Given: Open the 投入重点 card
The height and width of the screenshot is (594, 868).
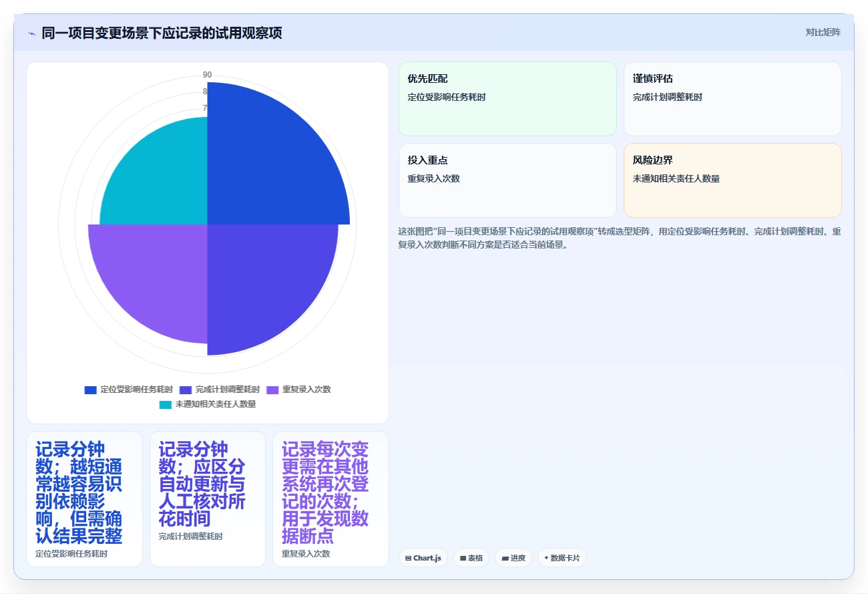Looking at the screenshot, I should point(507,180).
